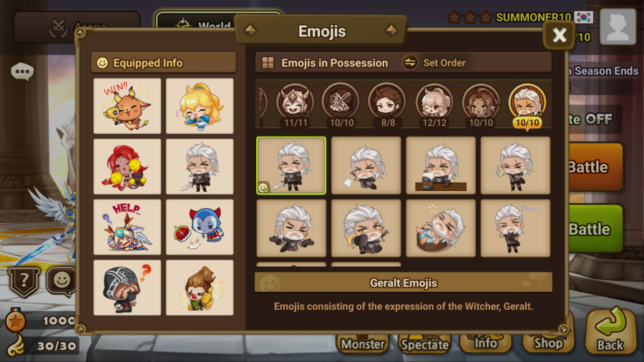This screenshot has height=362, width=644.
Task: Click the green Back arrow button
Action: click(x=610, y=331)
